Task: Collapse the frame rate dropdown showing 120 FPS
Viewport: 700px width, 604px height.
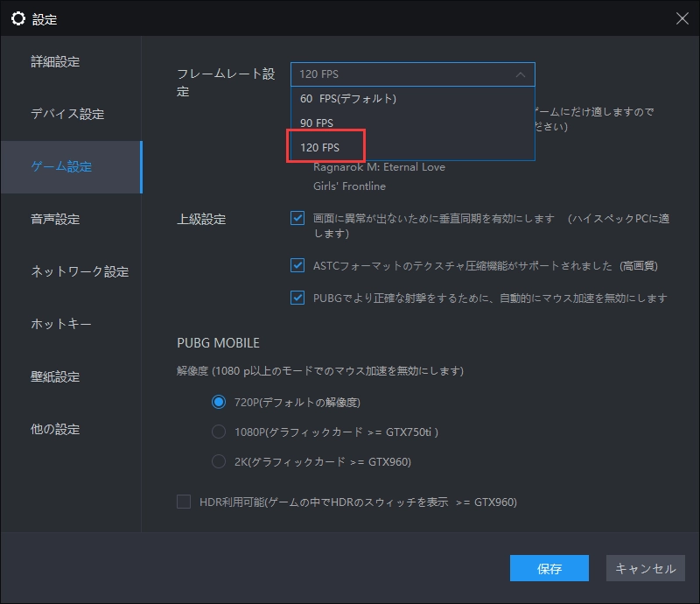Action: [x=412, y=74]
